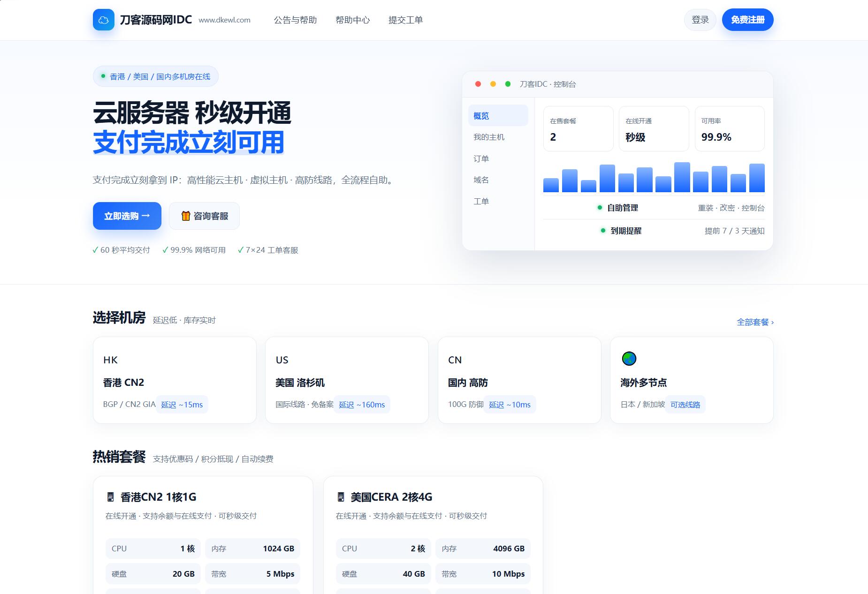868x594 pixels.
Task: Select 我的主机 in the console sidebar
Action: pos(498,137)
